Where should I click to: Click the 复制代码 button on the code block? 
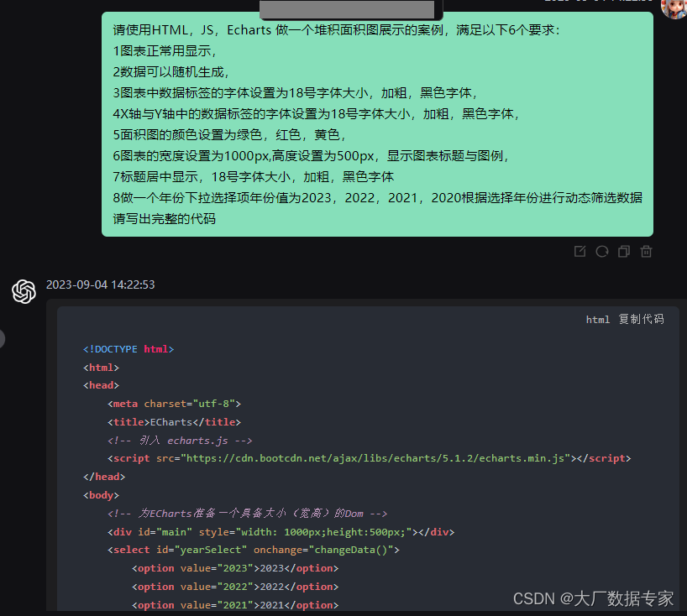[641, 319]
